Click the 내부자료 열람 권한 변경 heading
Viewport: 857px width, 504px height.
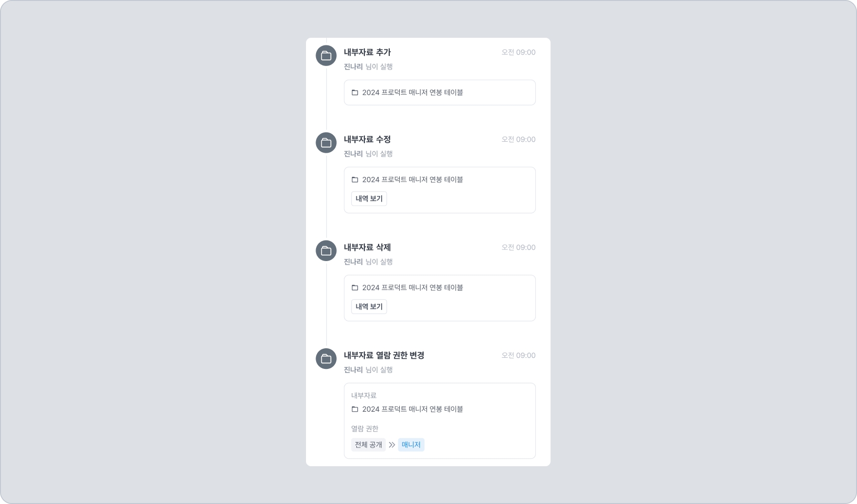click(x=384, y=355)
